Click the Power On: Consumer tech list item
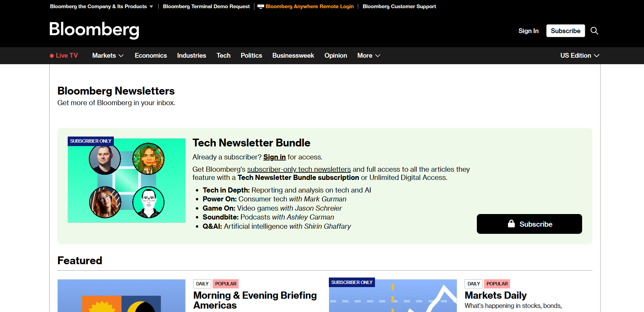This screenshot has width=644, height=312. coord(274,199)
